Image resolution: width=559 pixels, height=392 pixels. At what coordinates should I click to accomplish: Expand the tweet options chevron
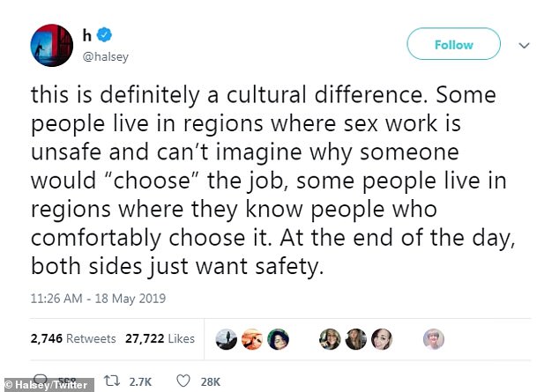(524, 44)
